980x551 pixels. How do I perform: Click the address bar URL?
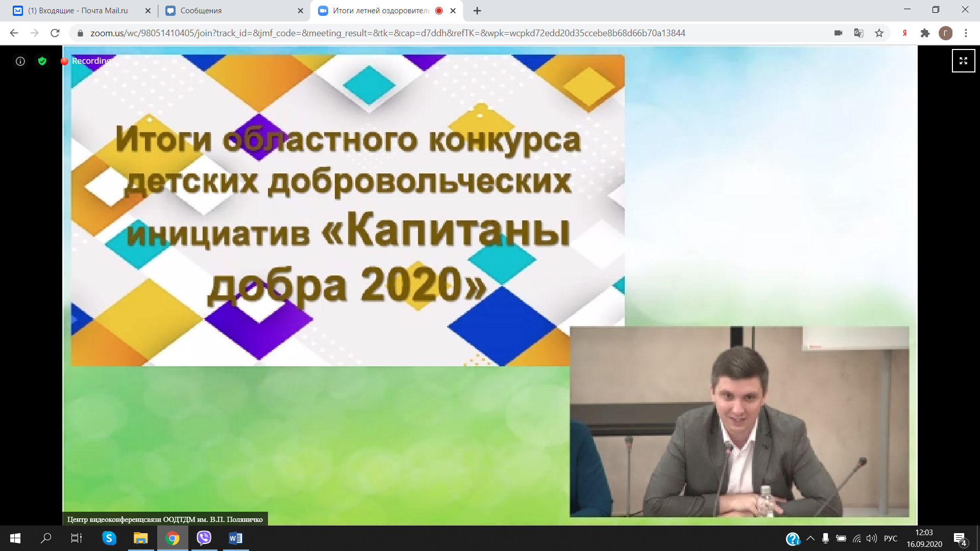[387, 33]
